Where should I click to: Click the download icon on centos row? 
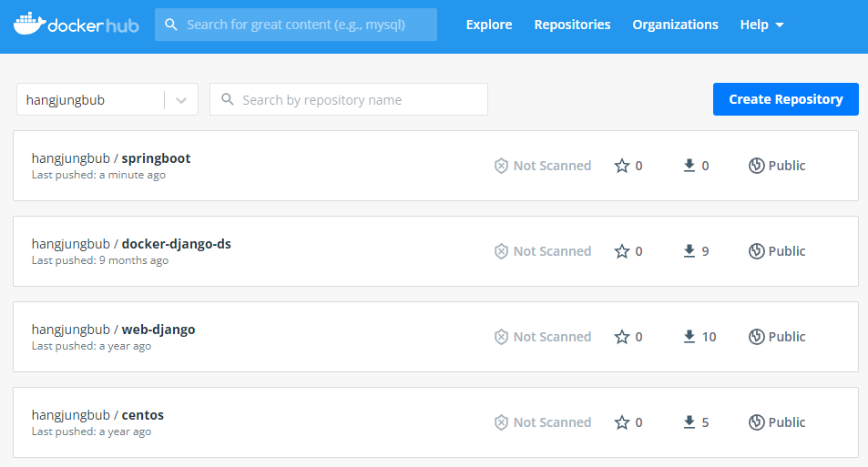[x=689, y=422]
